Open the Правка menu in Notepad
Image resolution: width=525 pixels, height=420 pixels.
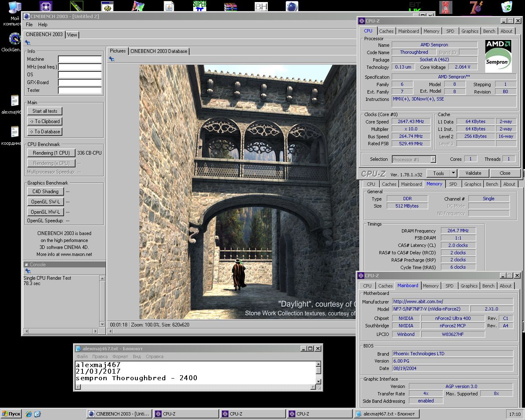100,356
